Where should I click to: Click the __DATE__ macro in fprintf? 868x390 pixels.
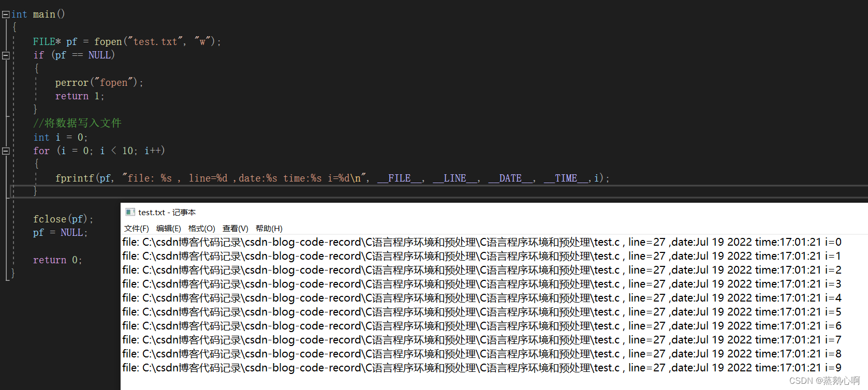pos(510,178)
